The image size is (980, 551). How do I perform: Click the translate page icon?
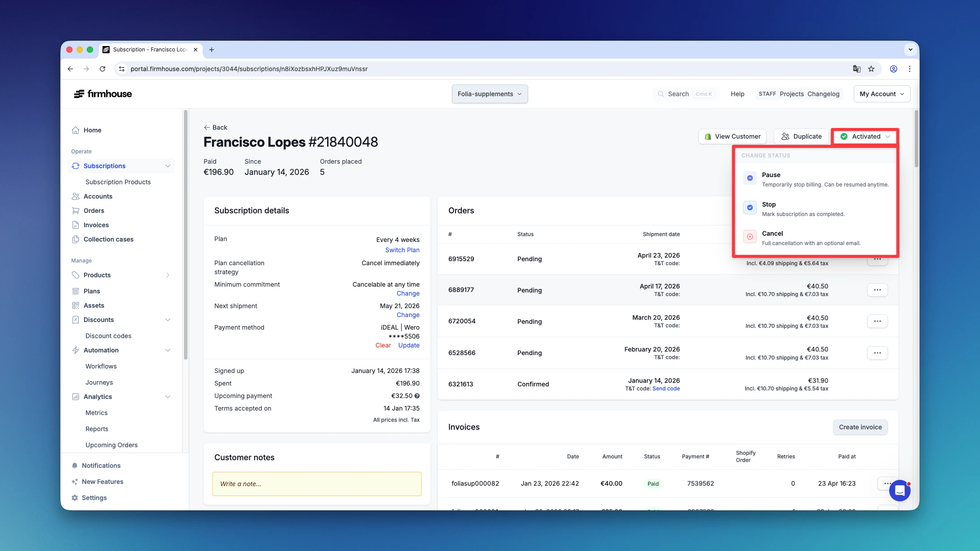(x=857, y=69)
